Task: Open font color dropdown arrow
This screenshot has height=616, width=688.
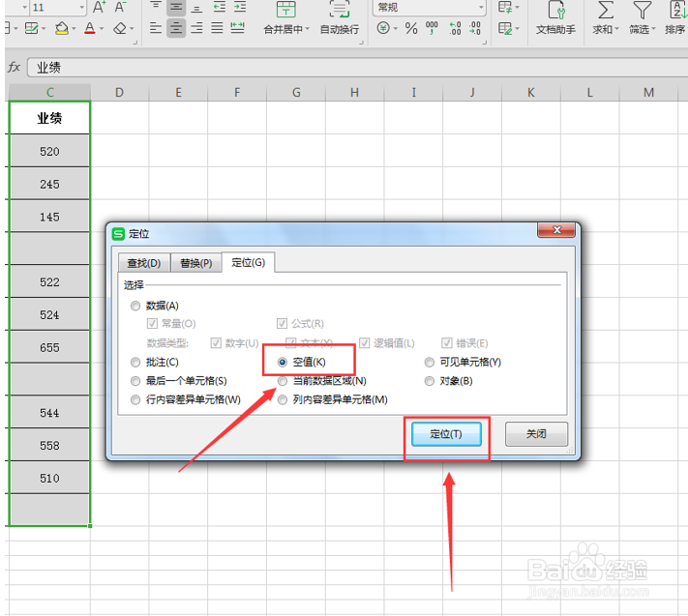Action: click(102, 29)
